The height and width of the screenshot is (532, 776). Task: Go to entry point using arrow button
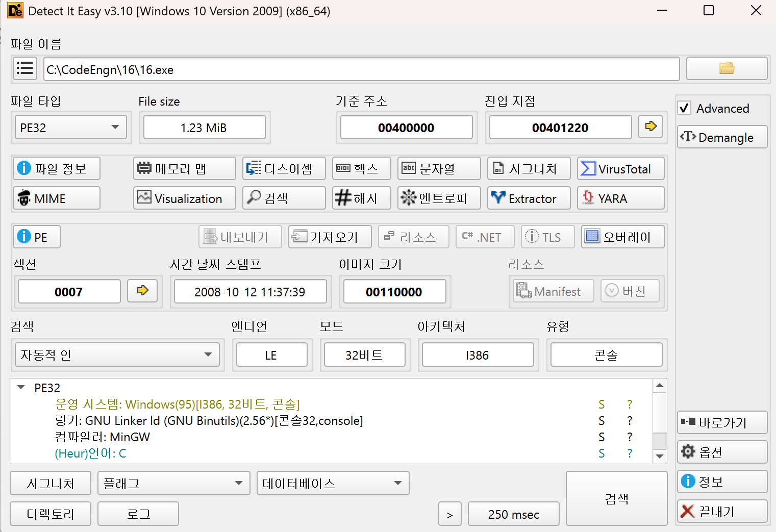[650, 126]
